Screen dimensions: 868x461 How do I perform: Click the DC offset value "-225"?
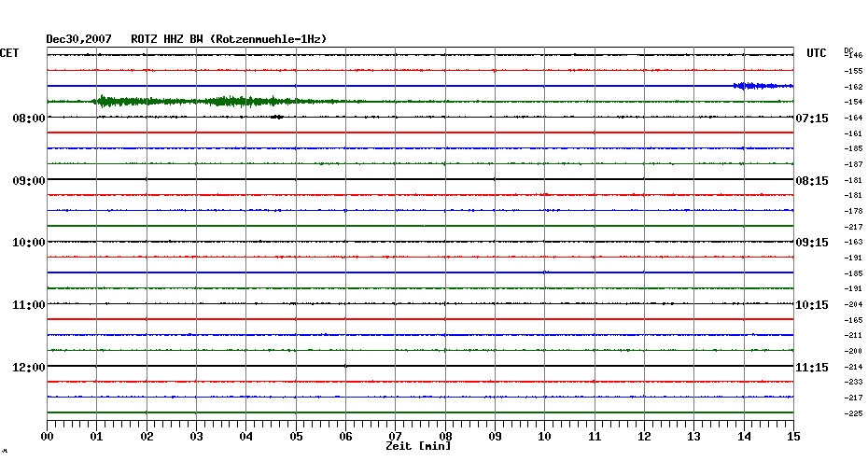(854, 413)
